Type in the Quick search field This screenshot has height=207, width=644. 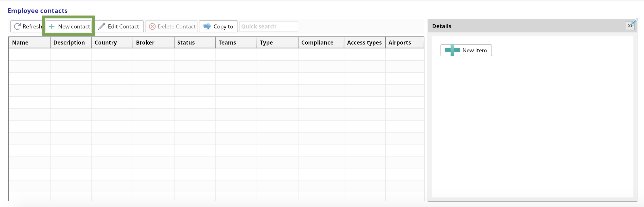pyautogui.click(x=268, y=26)
